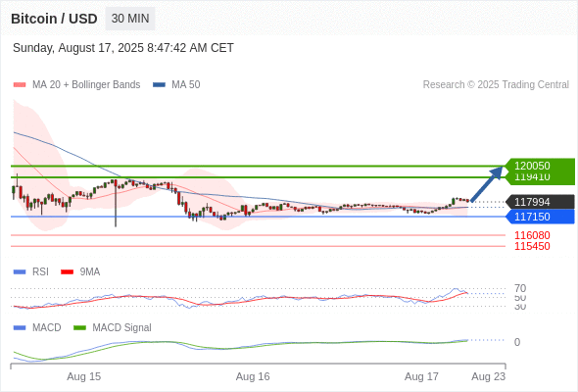Click the MA 20 + Bollinger Bands legend text
578x392 pixels.
pos(86,85)
